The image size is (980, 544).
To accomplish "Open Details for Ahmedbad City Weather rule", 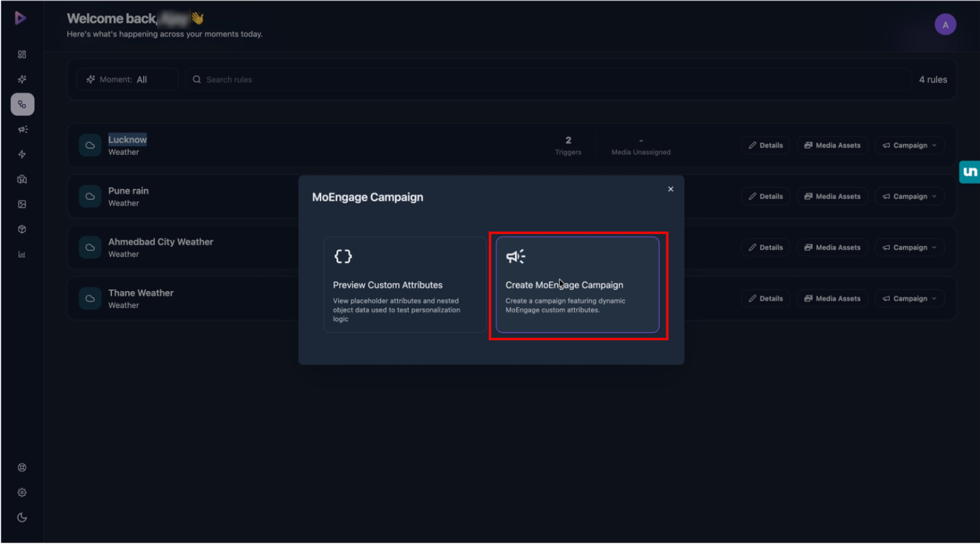I will [765, 247].
